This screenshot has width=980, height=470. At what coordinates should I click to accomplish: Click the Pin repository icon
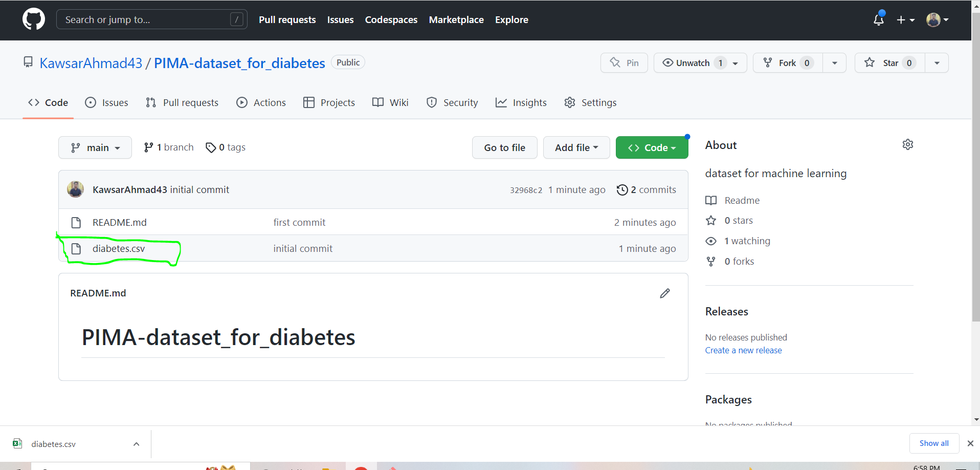(x=623, y=62)
